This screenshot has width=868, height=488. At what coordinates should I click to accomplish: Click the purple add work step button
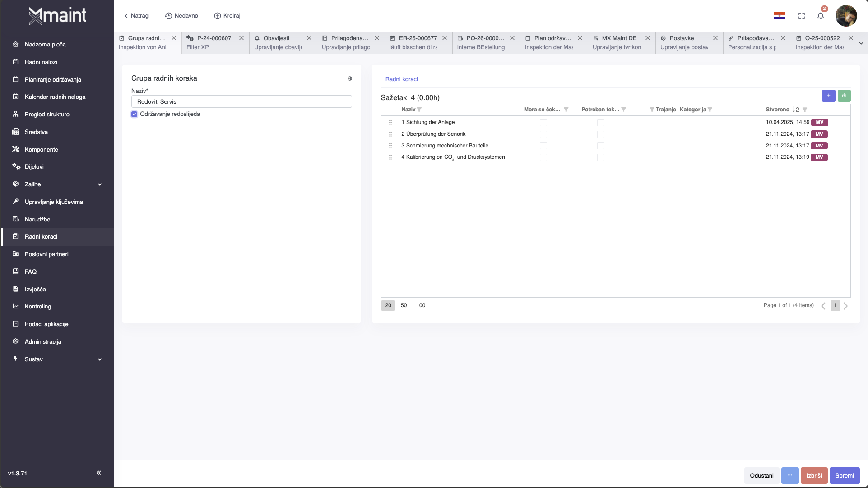click(828, 96)
